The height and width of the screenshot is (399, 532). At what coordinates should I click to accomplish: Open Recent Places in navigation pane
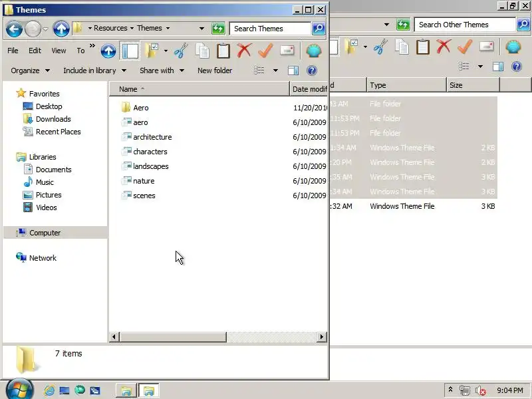(x=58, y=132)
